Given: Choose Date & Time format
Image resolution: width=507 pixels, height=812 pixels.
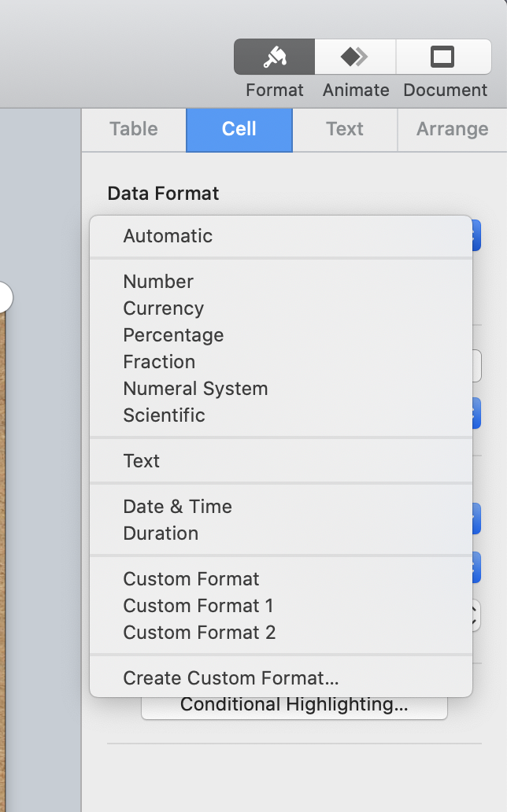Looking at the screenshot, I should (177, 507).
